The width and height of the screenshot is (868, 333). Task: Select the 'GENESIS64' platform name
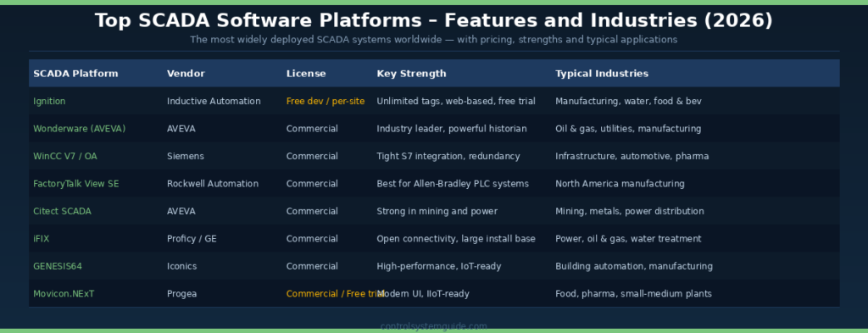click(58, 267)
